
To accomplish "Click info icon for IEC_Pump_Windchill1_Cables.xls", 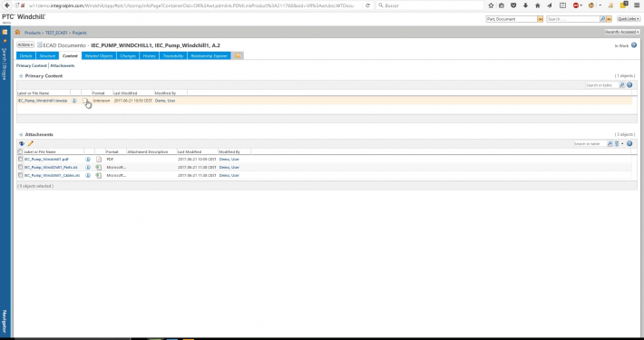I will [88, 175].
